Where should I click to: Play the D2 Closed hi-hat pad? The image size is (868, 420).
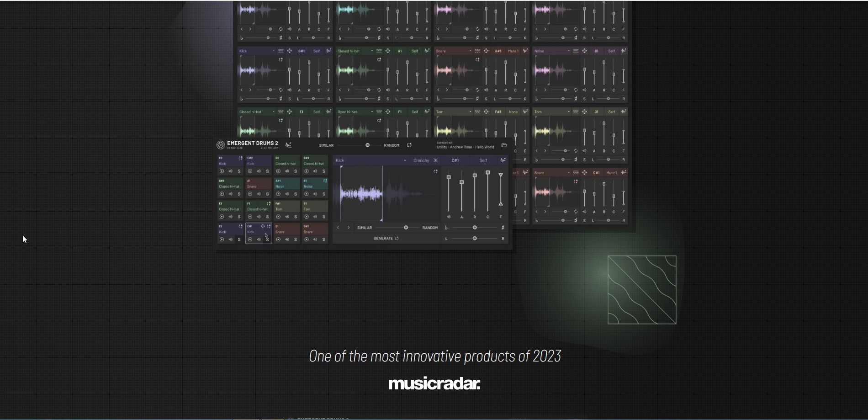pyautogui.click(x=278, y=171)
